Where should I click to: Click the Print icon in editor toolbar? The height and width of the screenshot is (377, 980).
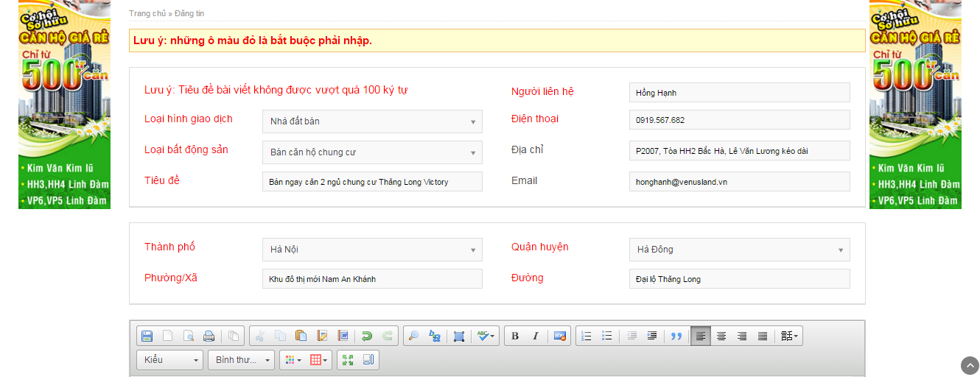pos(209,337)
